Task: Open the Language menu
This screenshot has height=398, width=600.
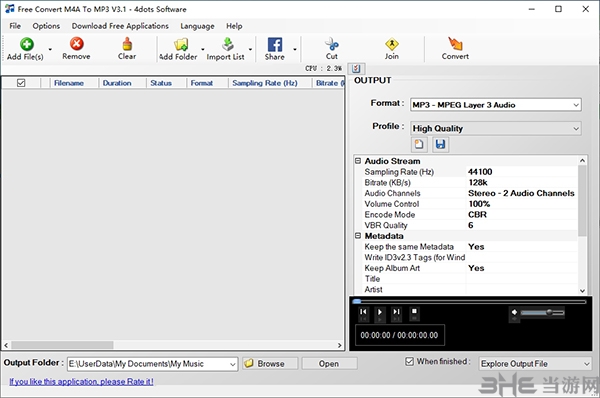Action: [x=197, y=26]
